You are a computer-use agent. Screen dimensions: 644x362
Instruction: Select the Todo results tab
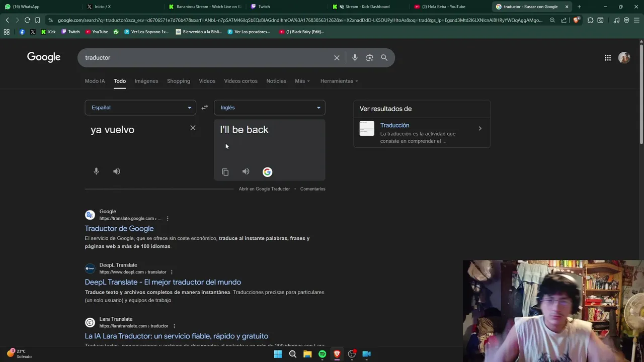119,81
